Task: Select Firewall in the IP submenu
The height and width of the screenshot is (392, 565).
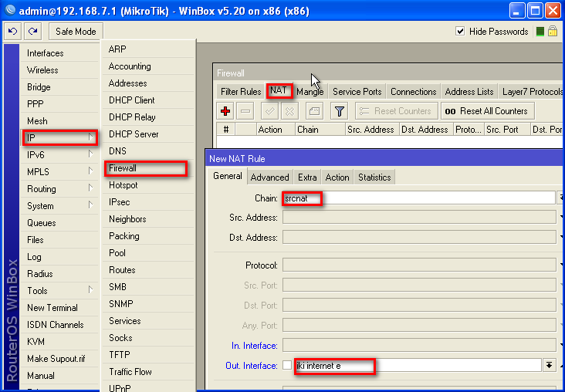Action: pos(146,168)
